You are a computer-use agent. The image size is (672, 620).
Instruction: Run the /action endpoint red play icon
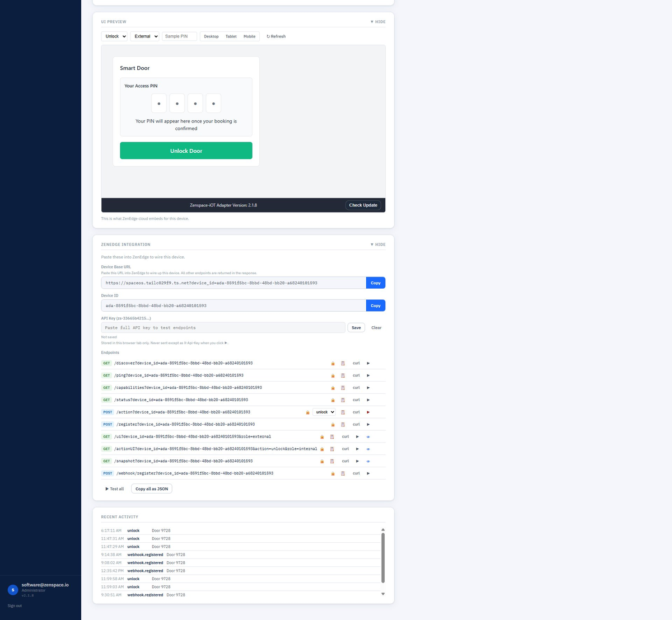[x=368, y=412]
